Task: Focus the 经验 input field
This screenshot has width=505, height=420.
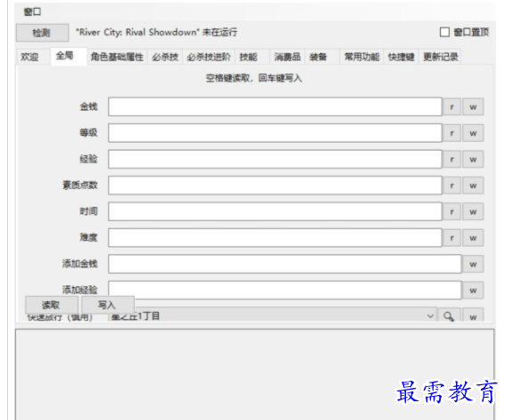Action: [275, 160]
